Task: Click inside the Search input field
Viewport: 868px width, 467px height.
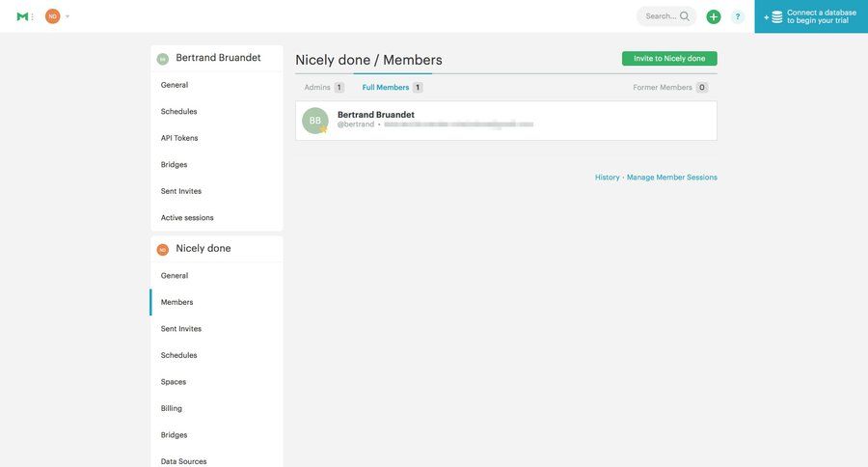Action: point(660,16)
